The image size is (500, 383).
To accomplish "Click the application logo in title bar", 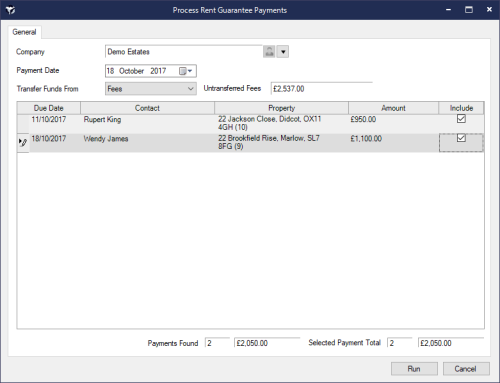I will pos(10,10).
